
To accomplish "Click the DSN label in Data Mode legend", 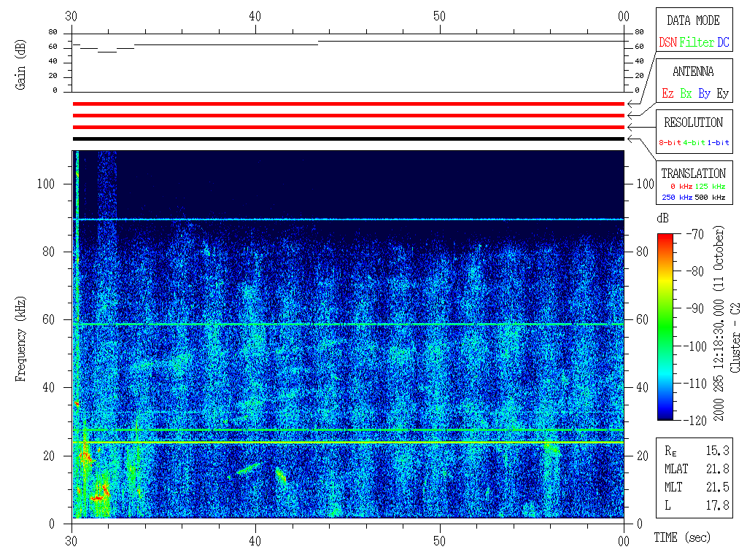I will [667, 43].
